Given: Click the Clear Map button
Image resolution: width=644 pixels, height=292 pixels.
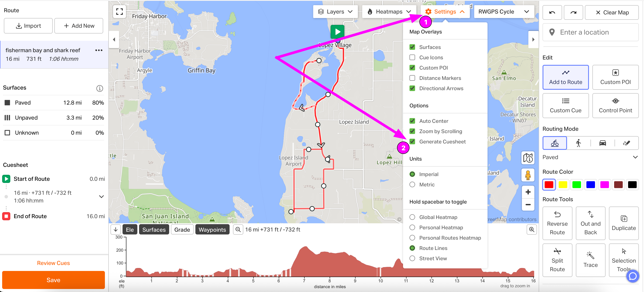Looking at the screenshot, I should tap(612, 12).
